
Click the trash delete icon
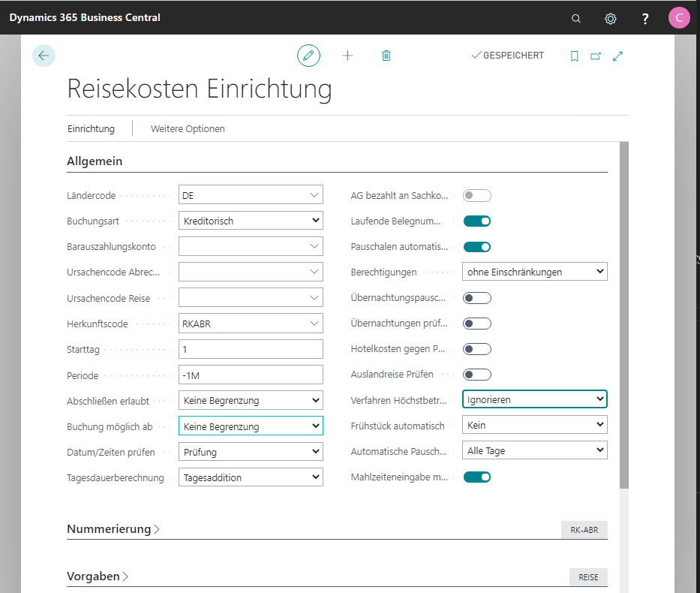tap(386, 56)
